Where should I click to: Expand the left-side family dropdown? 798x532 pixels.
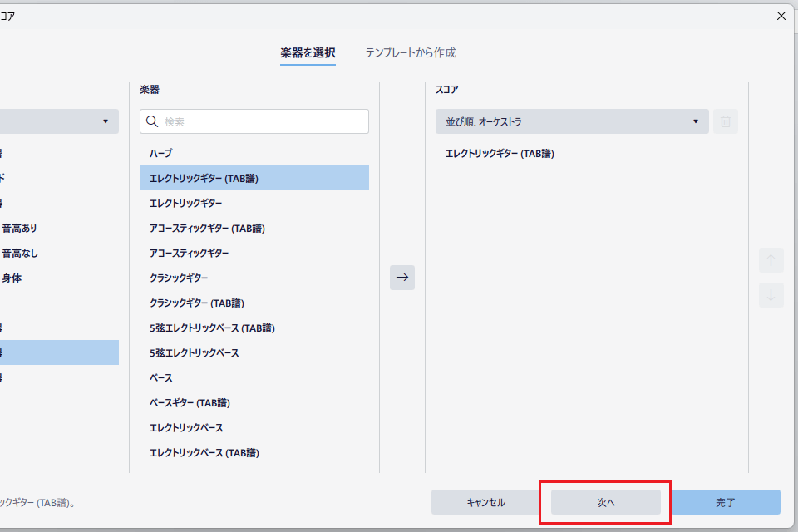pos(58,121)
